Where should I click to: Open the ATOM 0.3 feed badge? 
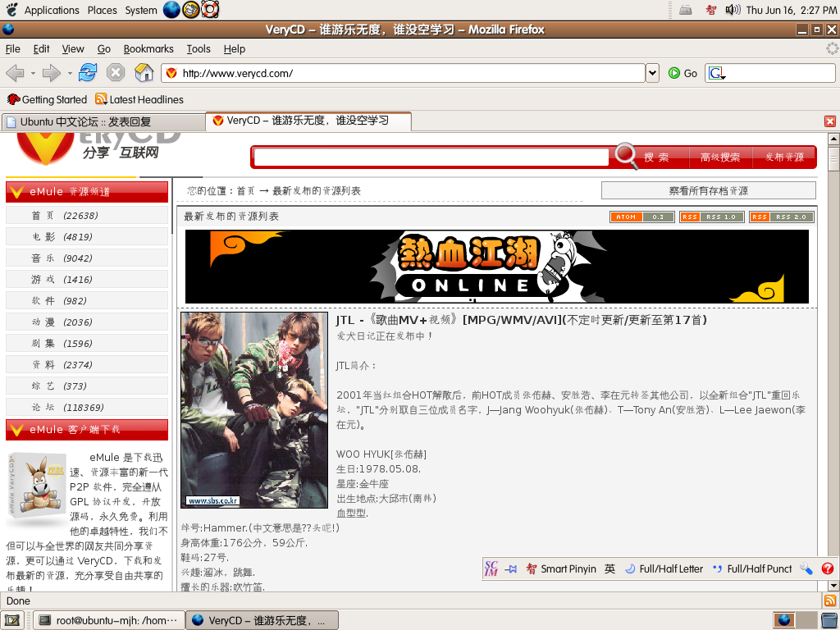641,217
